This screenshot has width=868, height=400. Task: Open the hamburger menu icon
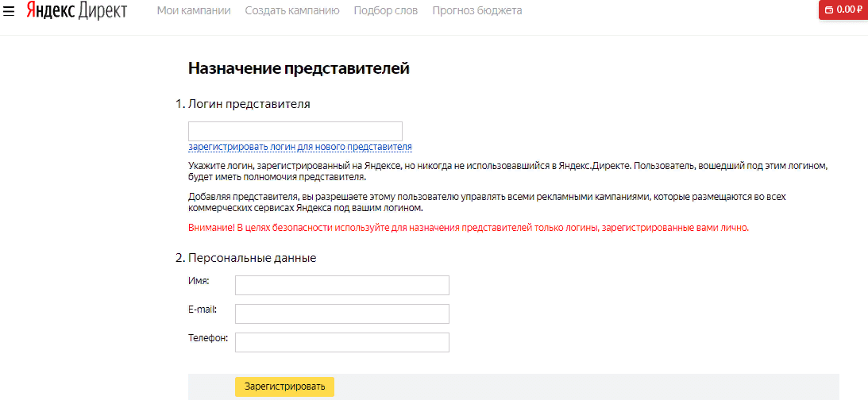tap(10, 11)
